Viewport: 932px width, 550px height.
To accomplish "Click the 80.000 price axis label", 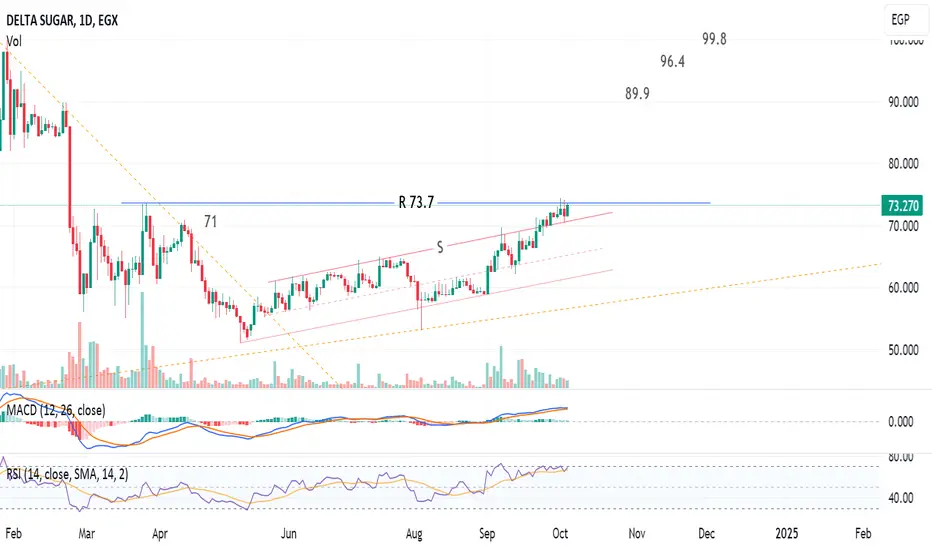I will coord(903,164).
